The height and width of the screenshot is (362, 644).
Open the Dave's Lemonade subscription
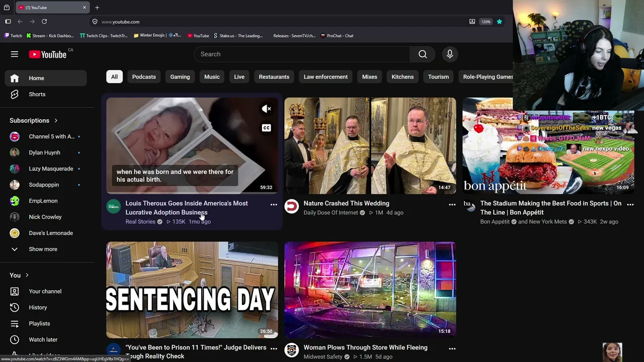pos(46,233)
